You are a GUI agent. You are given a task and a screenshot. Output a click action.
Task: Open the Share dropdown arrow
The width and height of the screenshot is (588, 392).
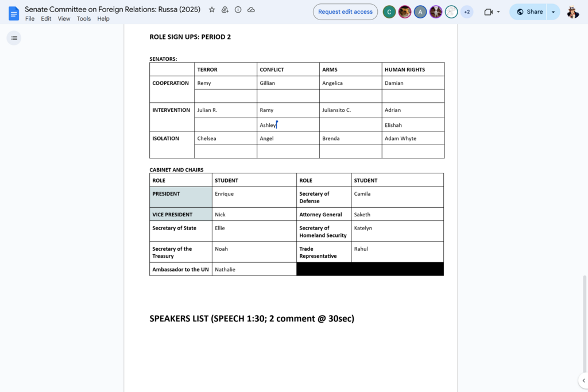pyautogui.click(x=554, y=12)
